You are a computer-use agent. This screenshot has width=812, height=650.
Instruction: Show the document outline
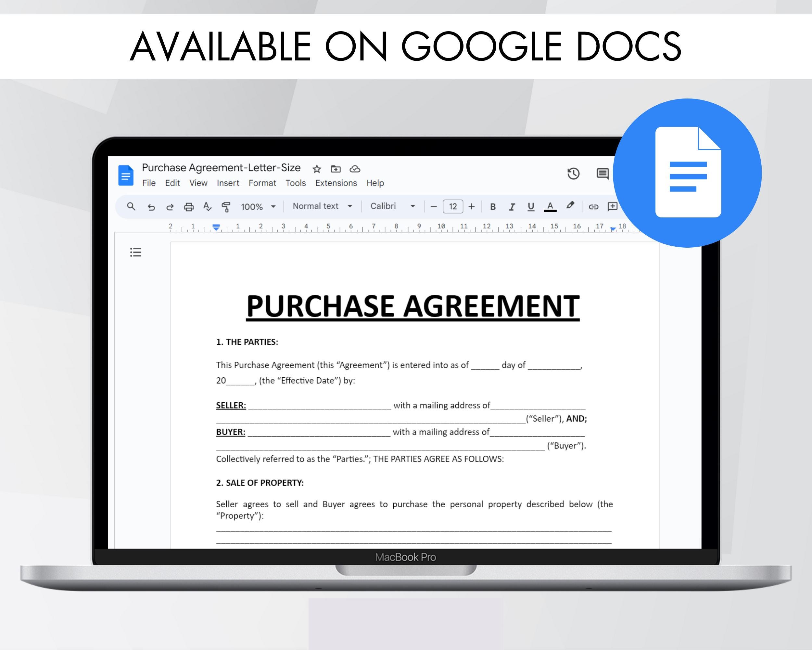tap(135, 252)
